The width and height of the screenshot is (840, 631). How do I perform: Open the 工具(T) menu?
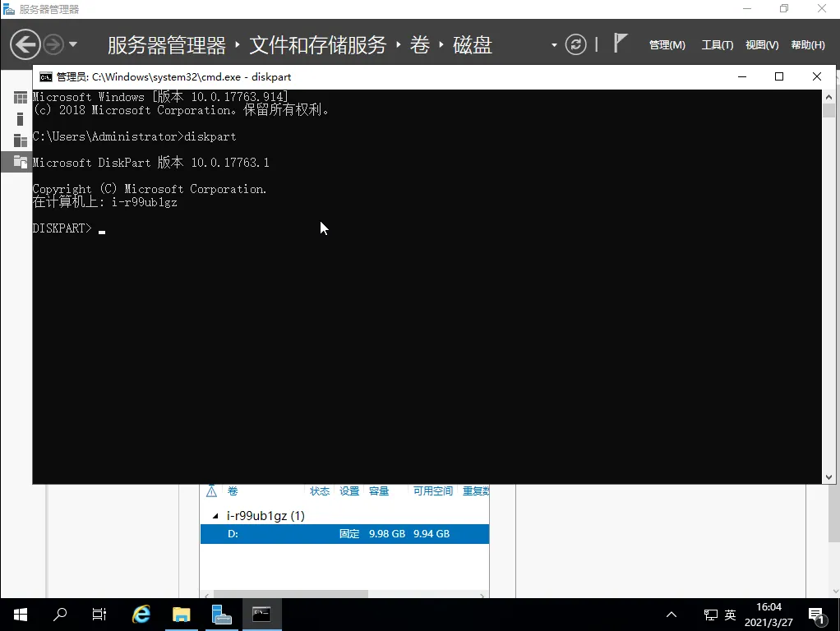tap(717, 45)
